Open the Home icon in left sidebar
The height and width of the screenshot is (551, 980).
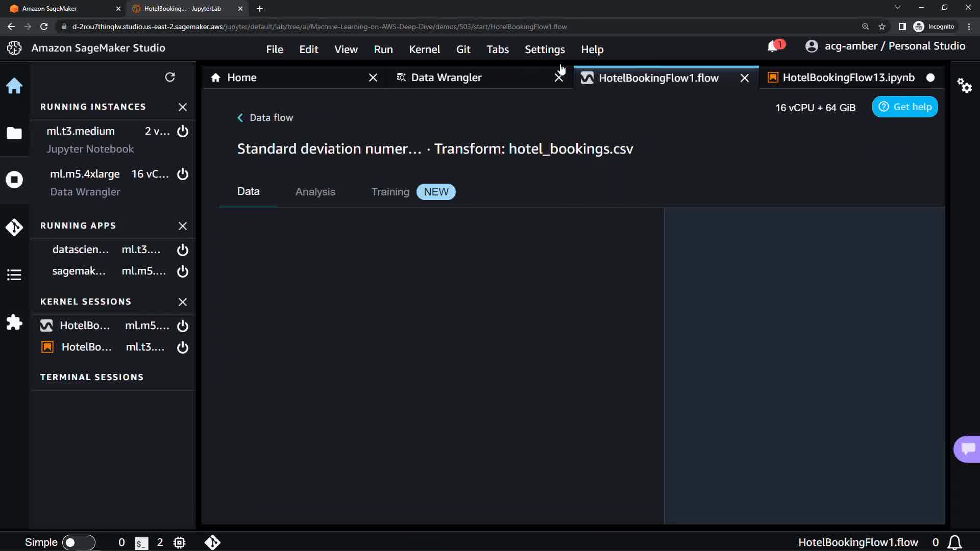(x=14, y=86)
